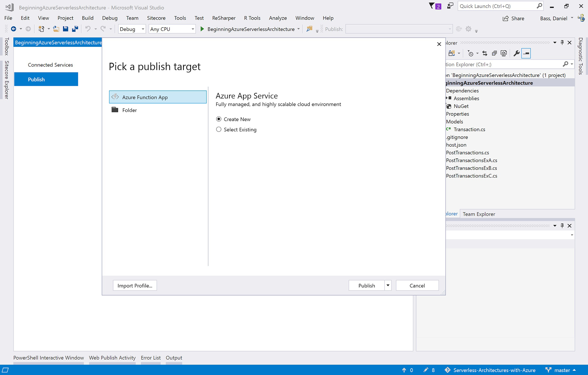Open the Sitecore menu
Image resolution: width=588 pixels, height=375 pixels.
click(156, 18)
